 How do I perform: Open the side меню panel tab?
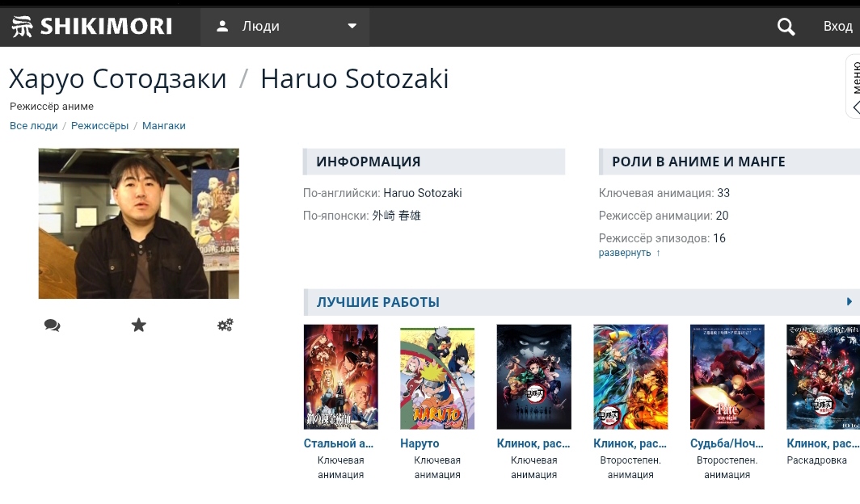click(854, 86)
